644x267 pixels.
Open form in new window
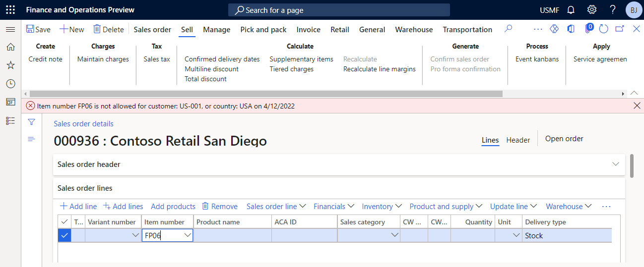[620, 29]
